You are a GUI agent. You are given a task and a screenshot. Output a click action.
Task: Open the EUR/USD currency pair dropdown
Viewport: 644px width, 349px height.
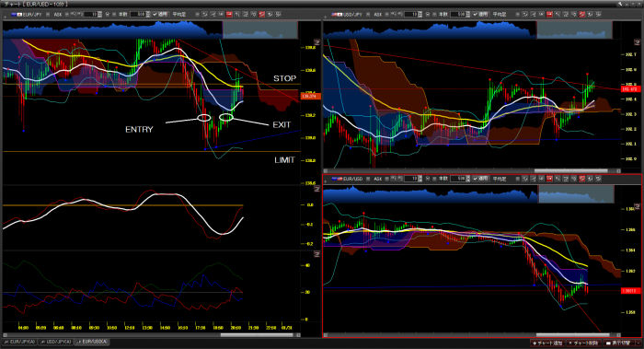(368, 179)
